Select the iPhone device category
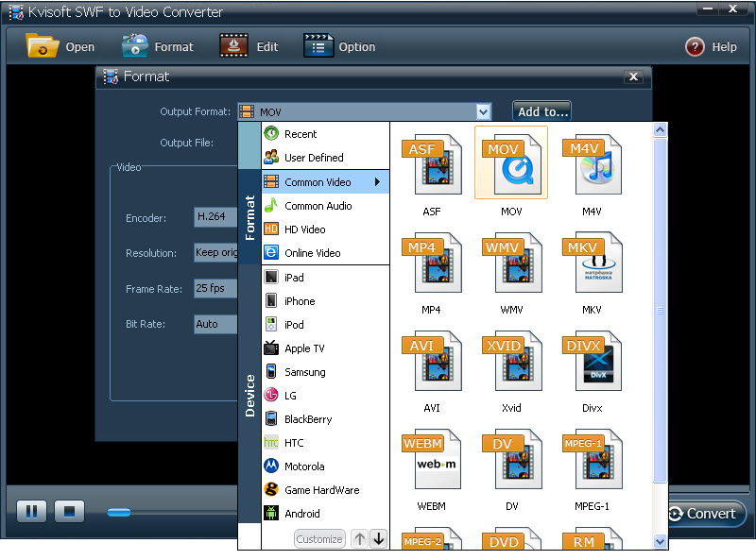The width and height of the screenshot is (756, 560). (325, 301)
